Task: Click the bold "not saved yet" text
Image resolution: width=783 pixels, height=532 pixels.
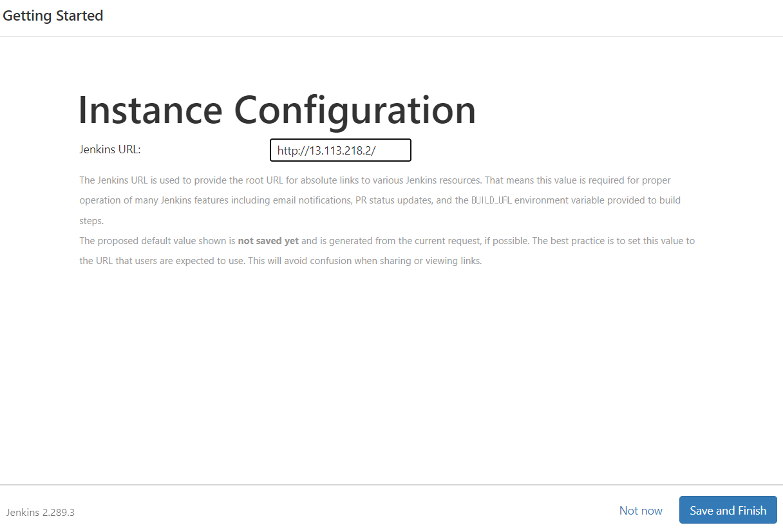Action: click(x=269, y=241)
